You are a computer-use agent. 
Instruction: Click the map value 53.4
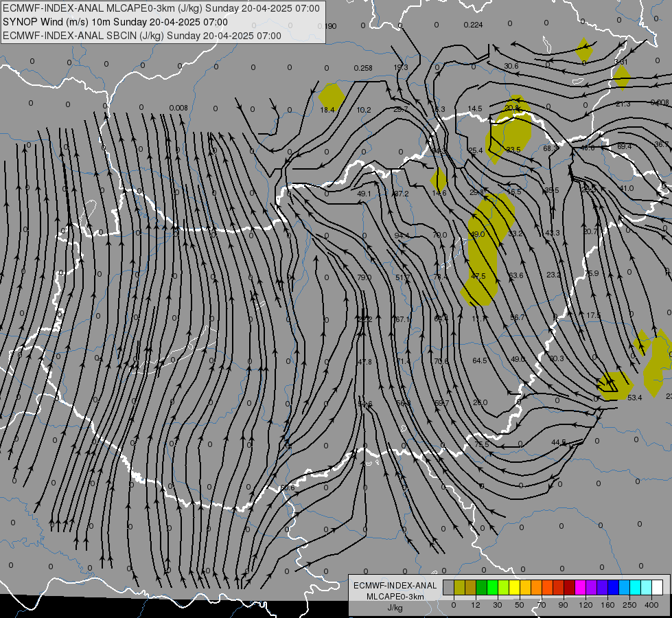pyautogui.click(x=635, y=398)
